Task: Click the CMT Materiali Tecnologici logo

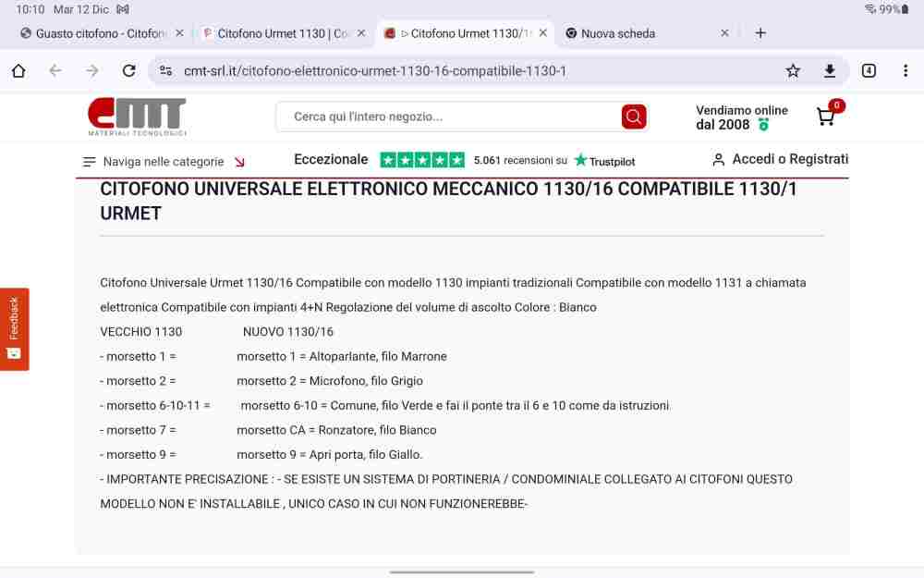Action: click(137, 117)
